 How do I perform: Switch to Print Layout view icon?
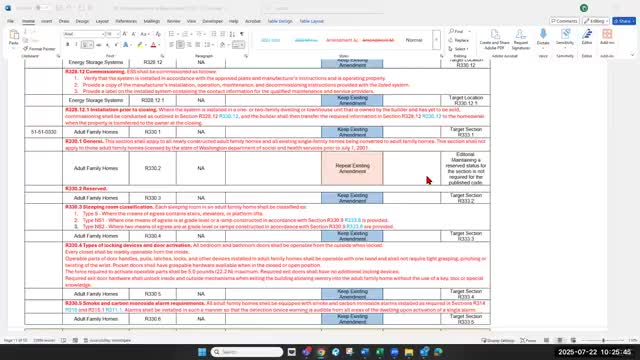point(560,340)
